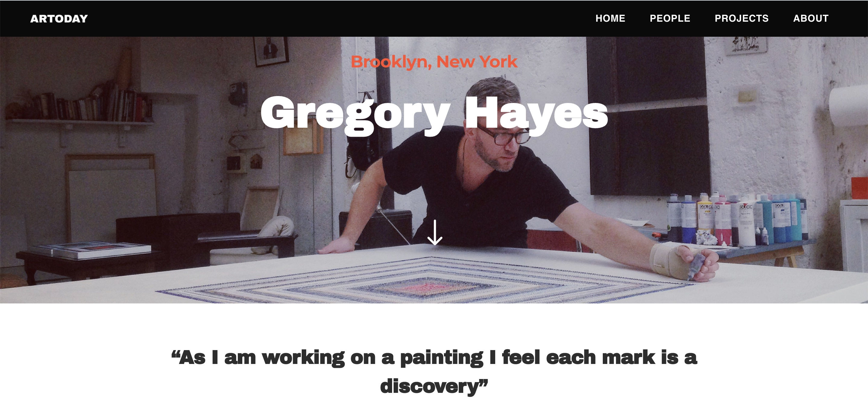Viewport: 868px width, 407px height.
Task: Click the down arrow scroll icon
Action: 435,232
